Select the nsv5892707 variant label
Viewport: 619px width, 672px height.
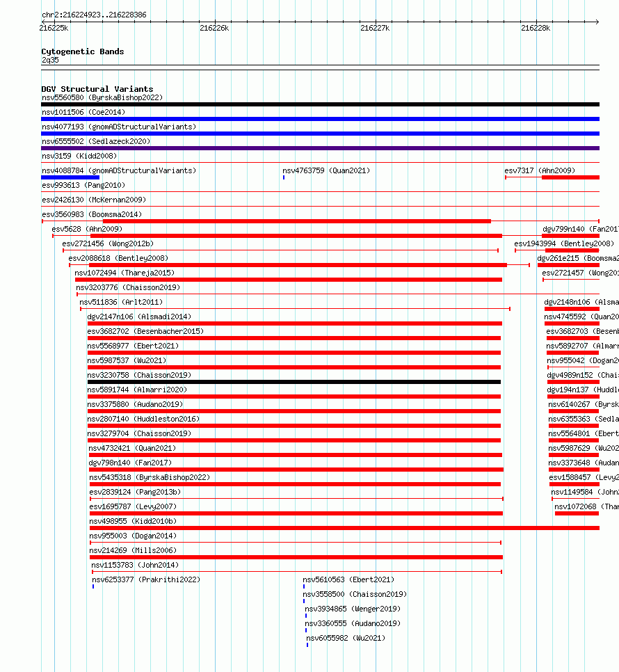click(583, 346)
